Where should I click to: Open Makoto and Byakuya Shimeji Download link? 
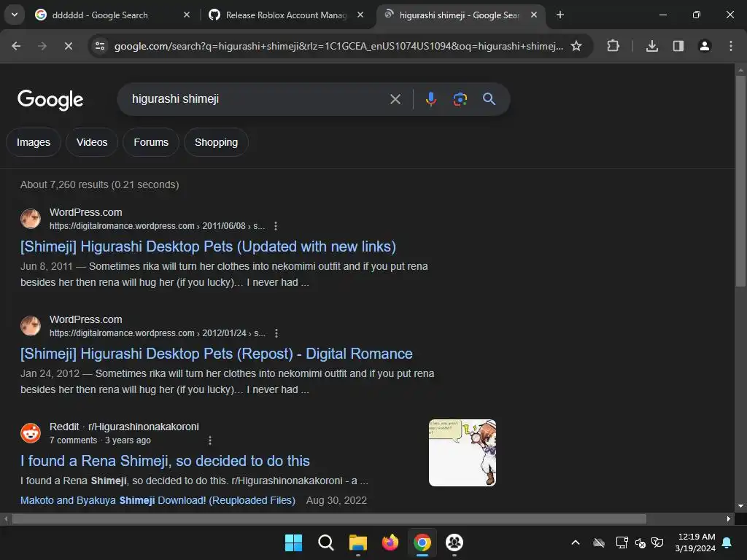click(x=158, y=500)
